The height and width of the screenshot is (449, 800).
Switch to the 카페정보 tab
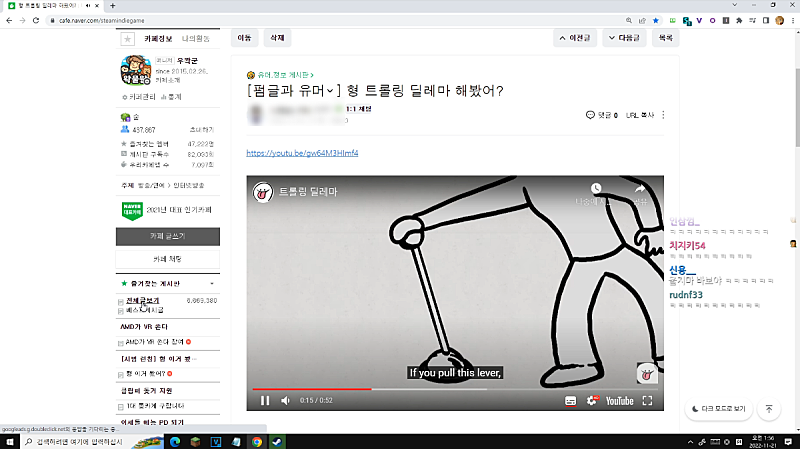[158, 39]
